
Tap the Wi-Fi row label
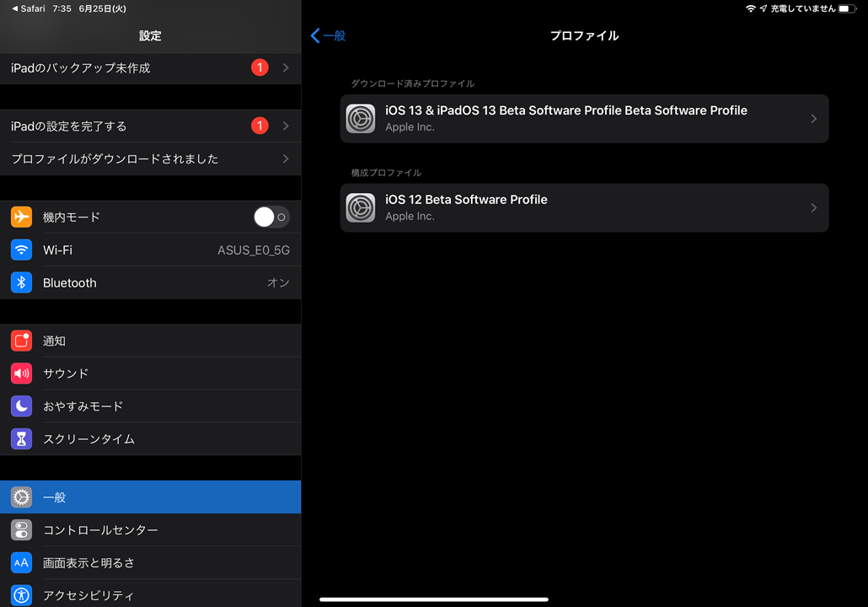57,250
